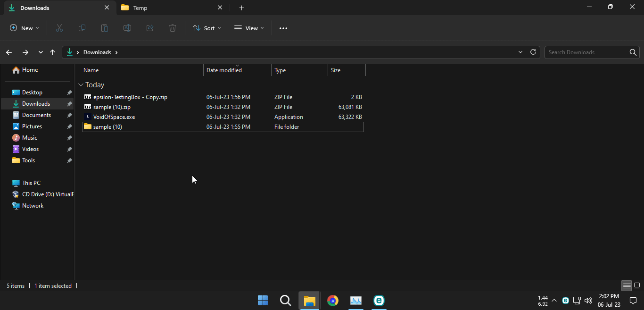Open the Sort dropdown menu

coord(206,28)
